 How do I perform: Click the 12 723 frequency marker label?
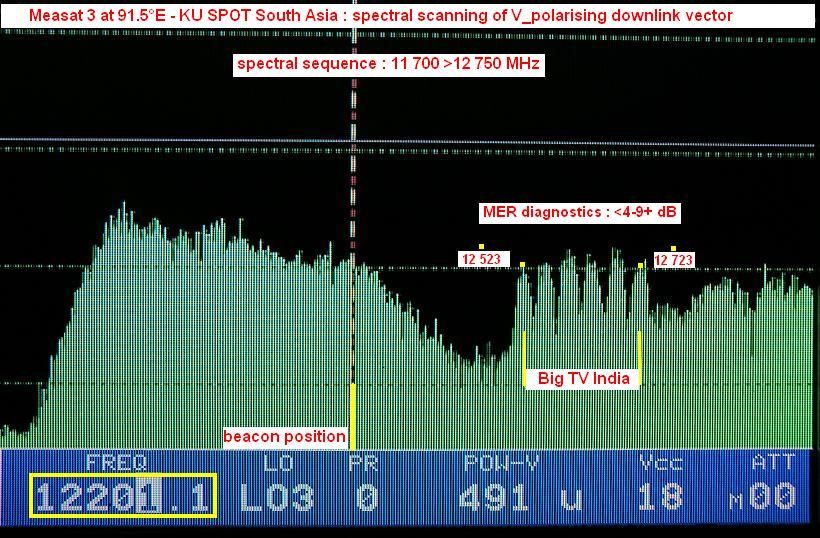tap(674, 260)
